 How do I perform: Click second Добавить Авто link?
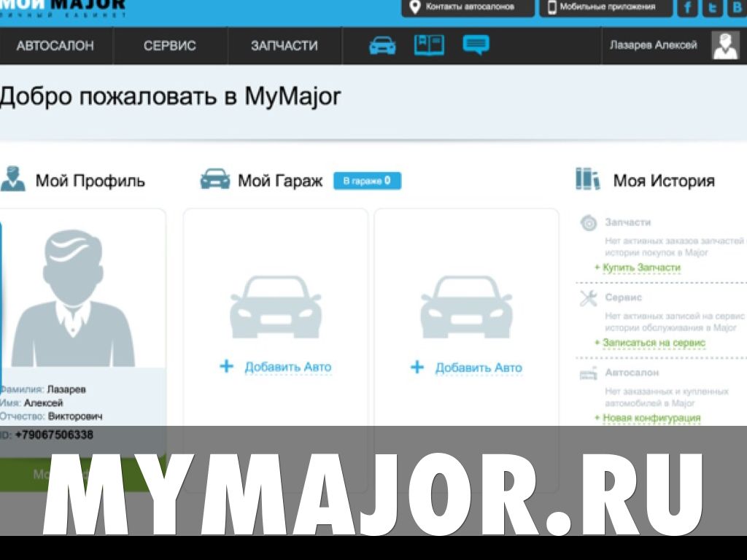point(478,367)
